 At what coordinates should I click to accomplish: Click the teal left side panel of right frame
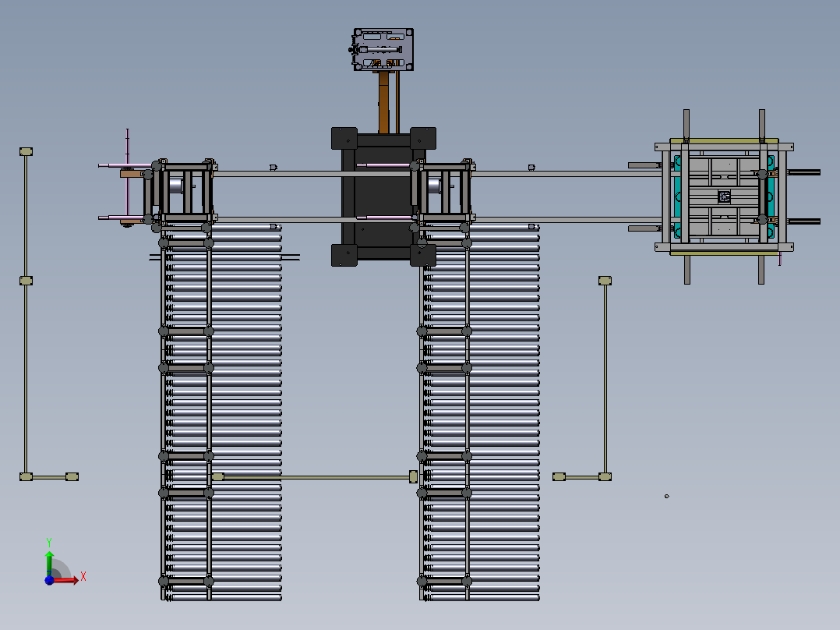[x=677, y=195]
